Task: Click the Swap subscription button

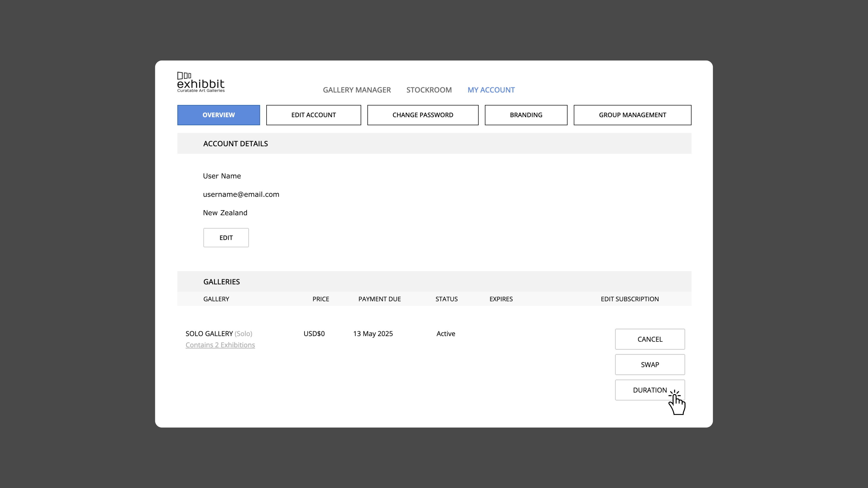Action: (x=650, y=364)
